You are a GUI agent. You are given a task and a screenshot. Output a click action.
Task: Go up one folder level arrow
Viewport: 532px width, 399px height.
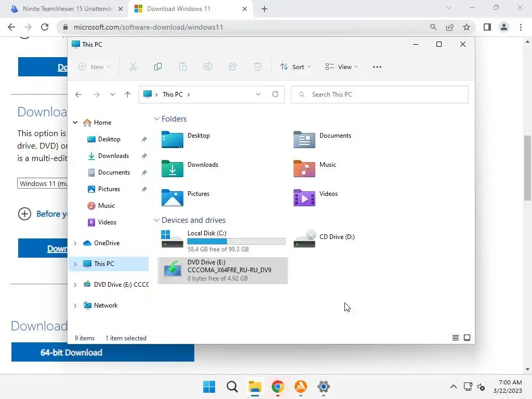click(x=128, y=95)
